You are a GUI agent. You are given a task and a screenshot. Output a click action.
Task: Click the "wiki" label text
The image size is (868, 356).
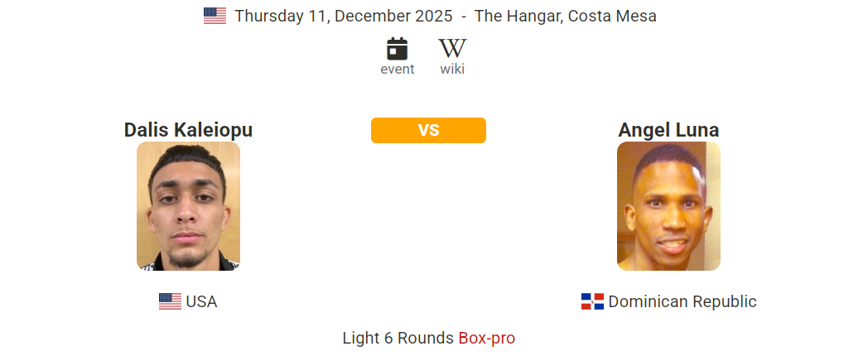click(x=452, y=70)
